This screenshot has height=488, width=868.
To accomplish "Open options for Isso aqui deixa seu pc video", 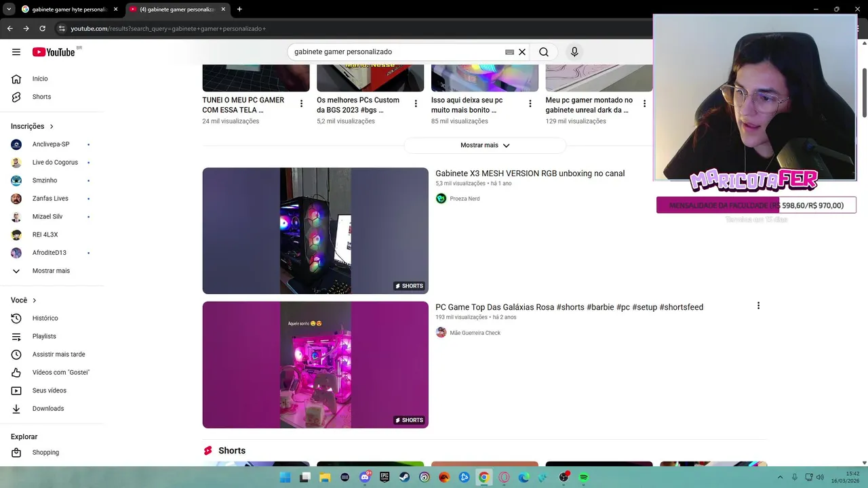I will pyautogui.click(x=530, y=104).
